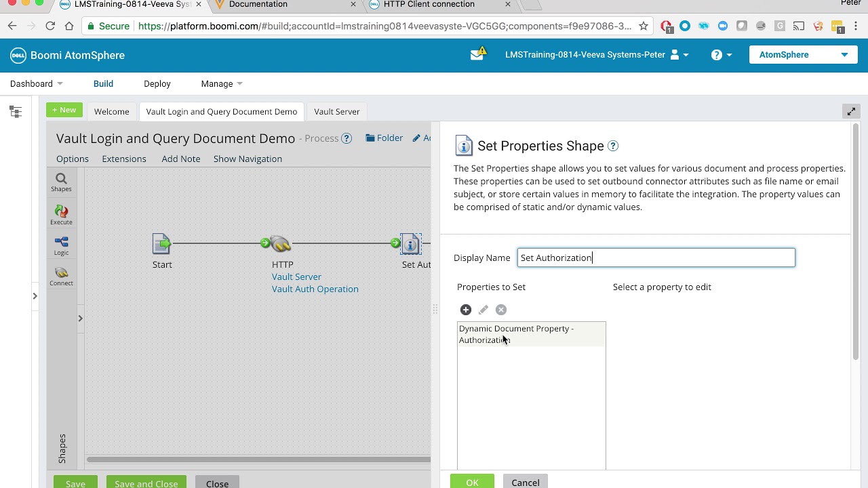Click the HTTP connector shape icon
This screenshot has width=868, height=488.
coord(280,243)
